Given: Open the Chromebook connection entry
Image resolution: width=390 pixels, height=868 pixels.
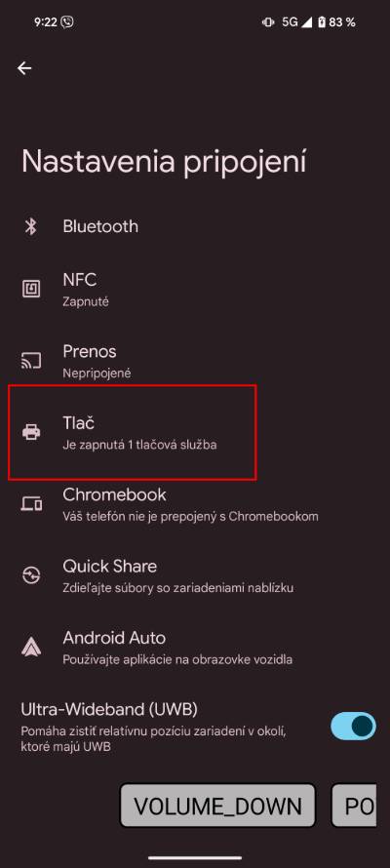Looking at the screenshot, I should click(x=195, y=504).
